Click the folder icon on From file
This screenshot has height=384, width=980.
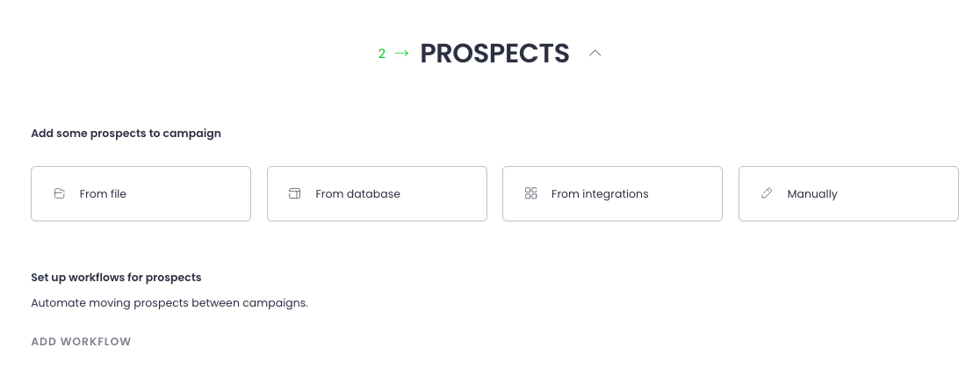coord(60,193)
